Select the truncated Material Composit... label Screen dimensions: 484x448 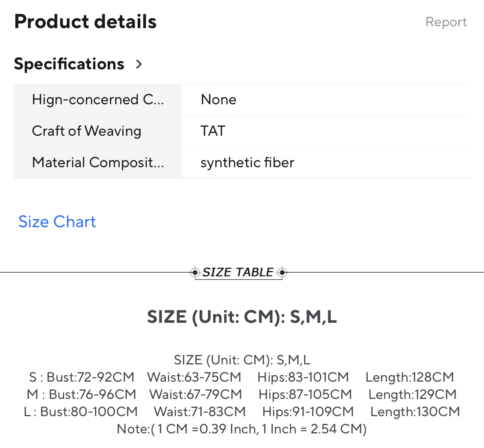coord(98,163)
